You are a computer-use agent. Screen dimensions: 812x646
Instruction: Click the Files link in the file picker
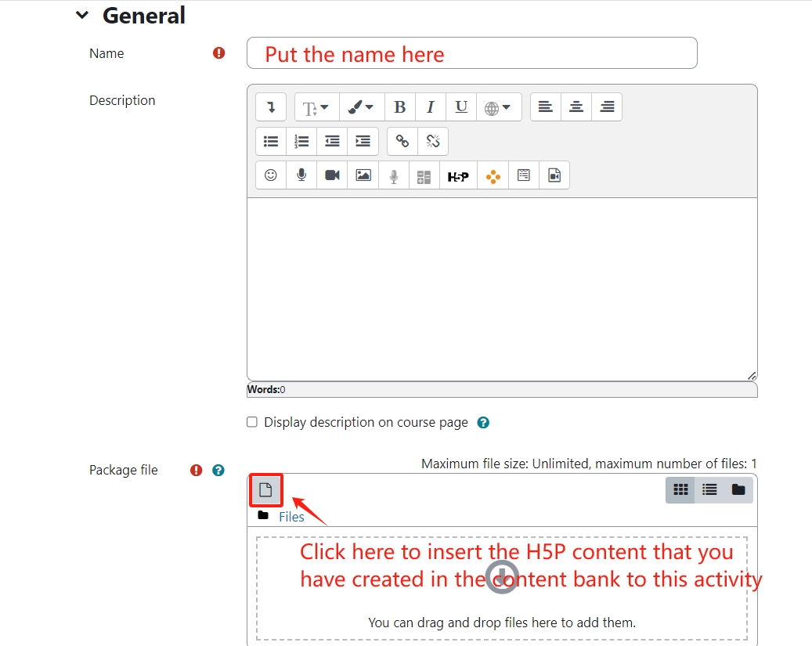click(x=291, y=517)
